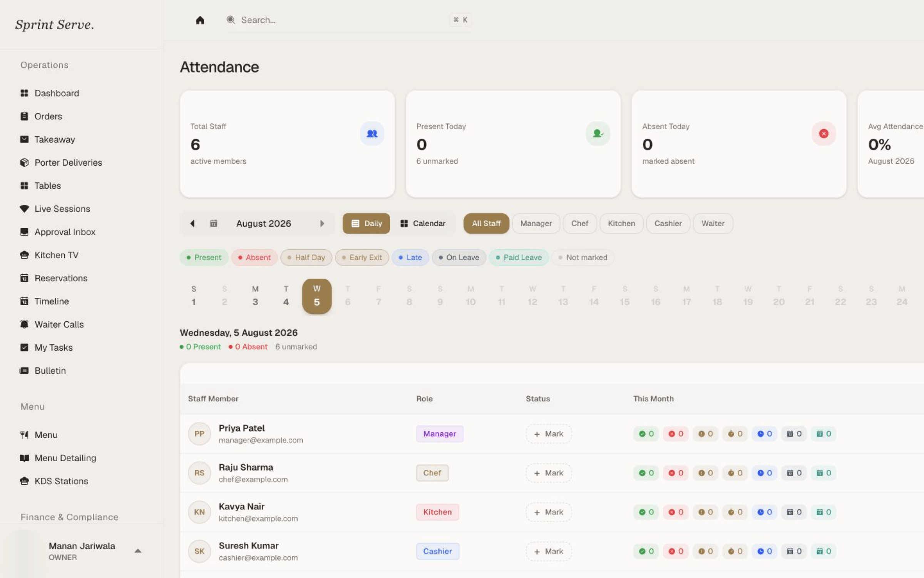
Task: Click the Cashier role tag for Suresh Kumar
Action: point(437,551)
